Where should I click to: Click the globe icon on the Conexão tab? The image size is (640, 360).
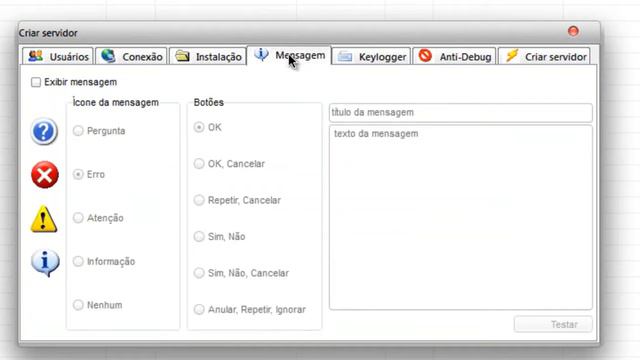[108, 56]
